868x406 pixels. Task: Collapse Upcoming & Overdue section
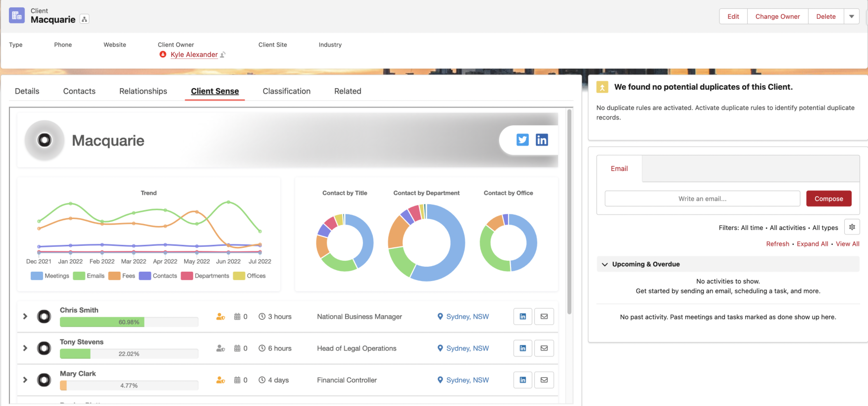point(605,264)
